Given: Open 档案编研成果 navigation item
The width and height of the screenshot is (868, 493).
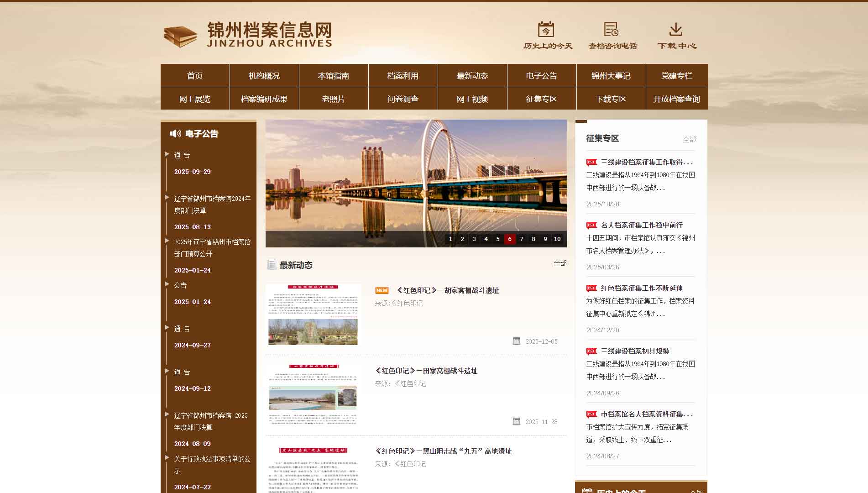Looking at the screenshot, I should [x=264, y=99].
